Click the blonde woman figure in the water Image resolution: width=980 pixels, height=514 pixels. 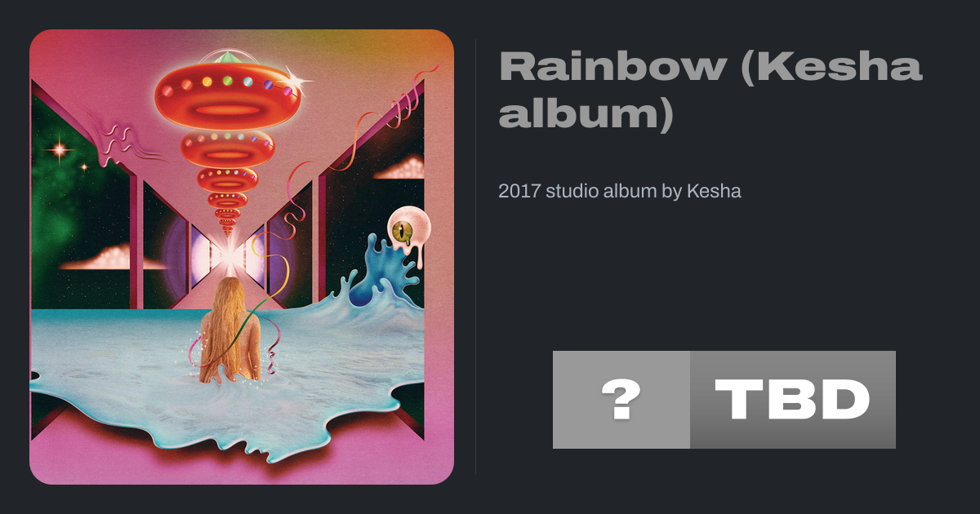point(229,330)
